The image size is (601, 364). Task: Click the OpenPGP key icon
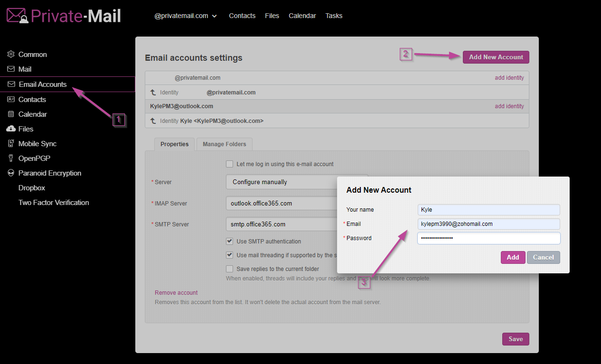pyautogui.click(x=11, y=159)
